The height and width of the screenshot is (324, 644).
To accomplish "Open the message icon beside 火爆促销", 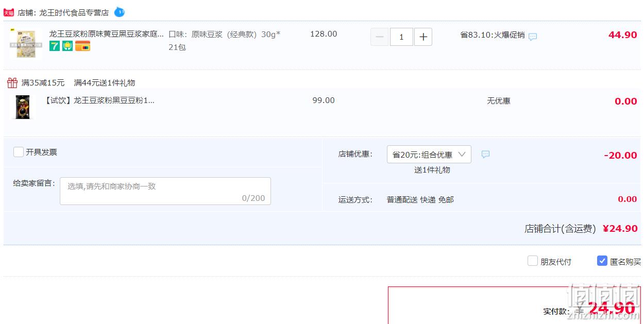I will tap(533, 37).
